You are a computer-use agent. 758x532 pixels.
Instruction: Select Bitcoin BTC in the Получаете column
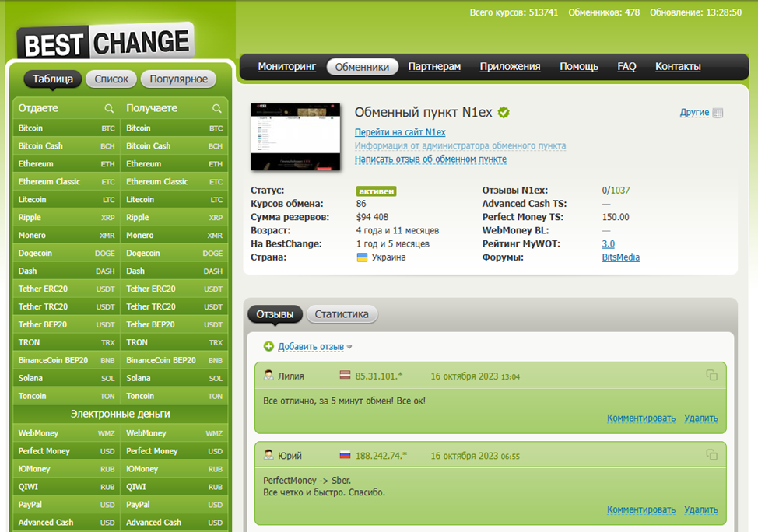[174, 128]
